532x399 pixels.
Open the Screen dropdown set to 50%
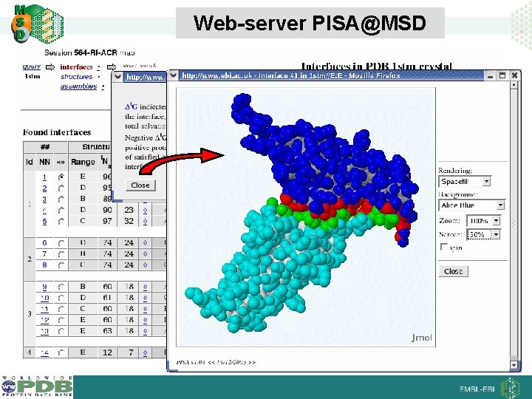pos(483,234)
